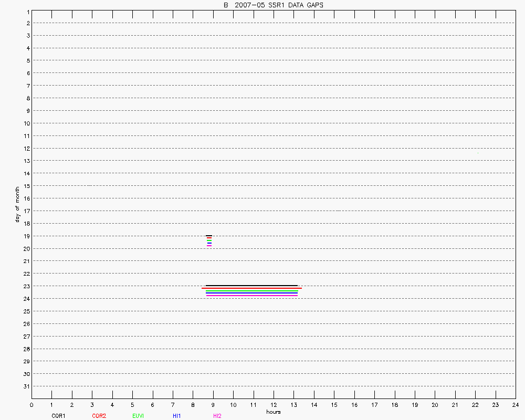Select the black COR1 gap line on day 23
This screenshot has height=420, width=525.
[252, 286]
